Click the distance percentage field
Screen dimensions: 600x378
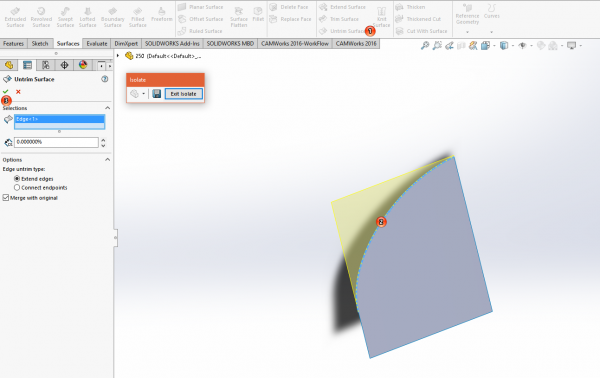pos(56,142)
